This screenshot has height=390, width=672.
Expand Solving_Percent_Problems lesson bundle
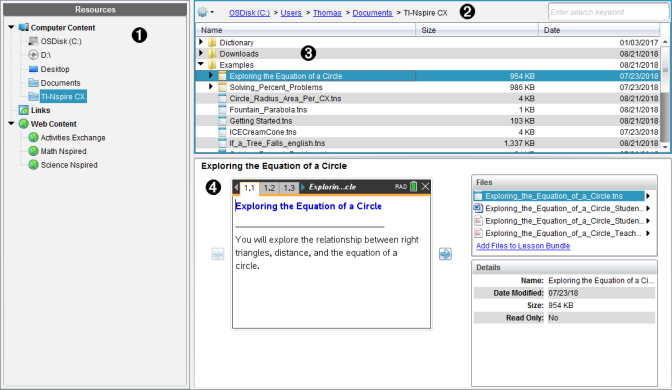pyautogui.click(x=210, y=87)
